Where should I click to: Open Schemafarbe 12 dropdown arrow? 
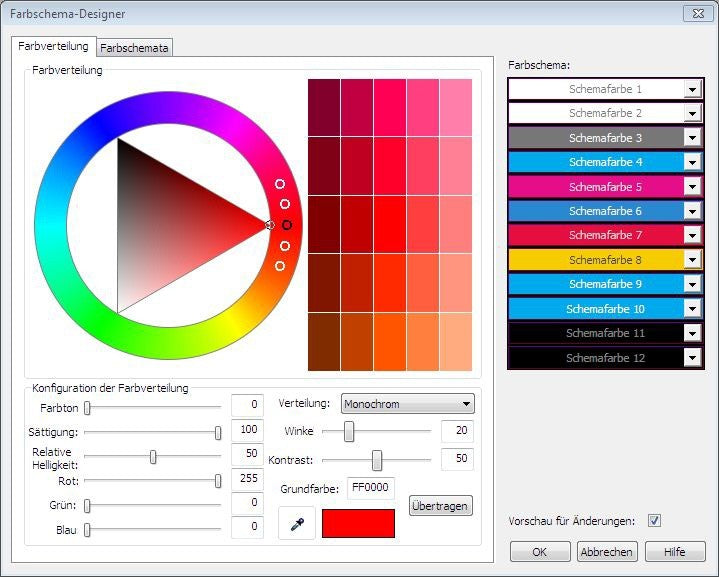[x=692, y=358]
